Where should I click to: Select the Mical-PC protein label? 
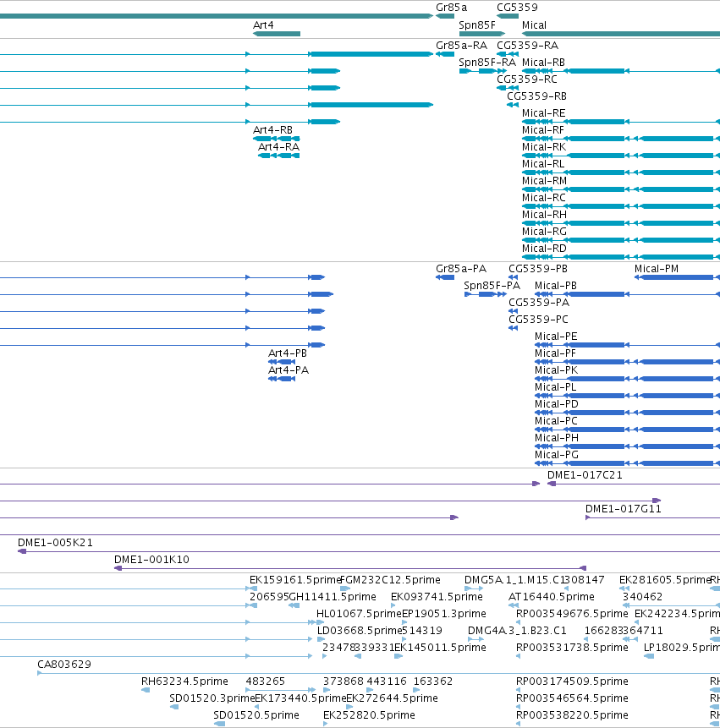pos(556,421)
